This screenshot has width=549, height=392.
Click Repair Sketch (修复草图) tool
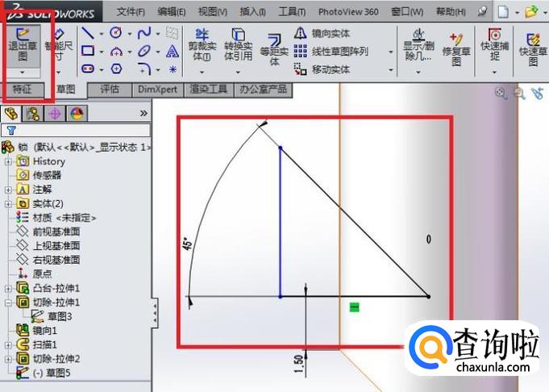pyautogui.click(x=455, y=49)
